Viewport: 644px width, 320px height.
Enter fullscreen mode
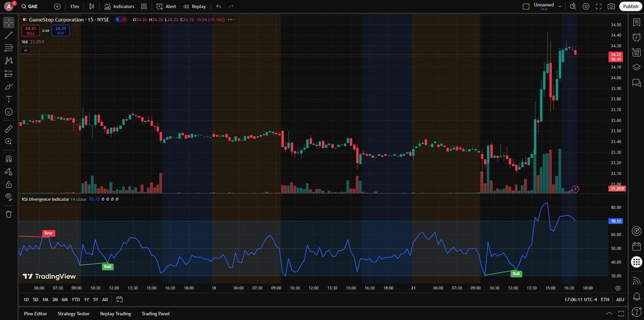598,6
